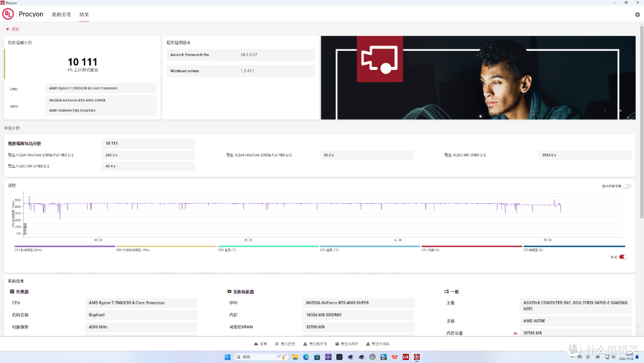Switch to the My Suites tab

(61, 14)
